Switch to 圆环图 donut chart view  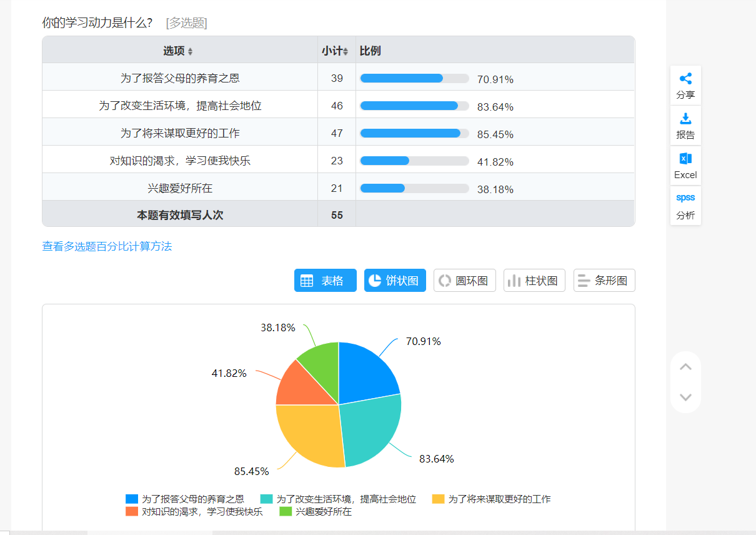(465, 281)
